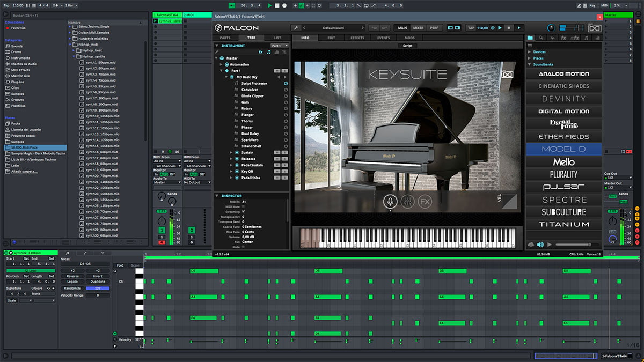Collapse the Inspector section
This screenshot has width=644, height=362.
(x=217, y=196)
